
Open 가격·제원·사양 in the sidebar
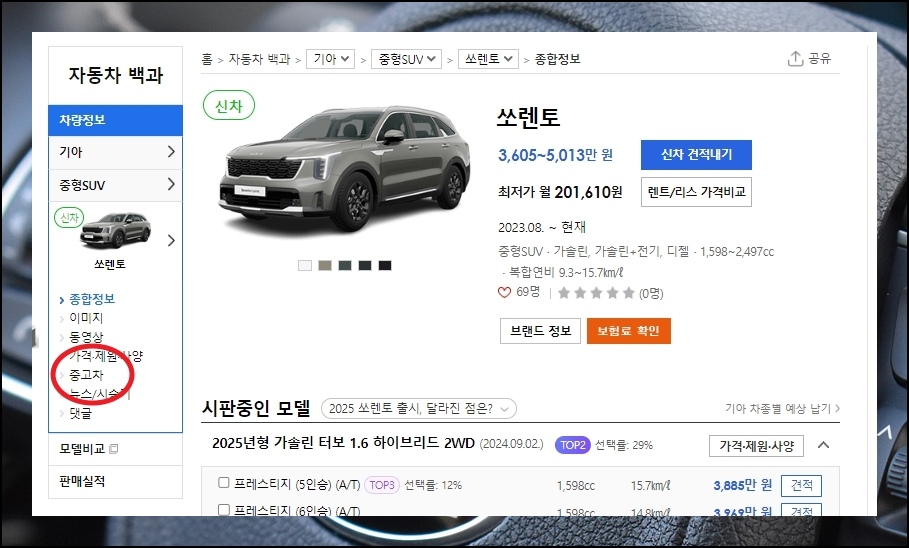pos(106,355)
